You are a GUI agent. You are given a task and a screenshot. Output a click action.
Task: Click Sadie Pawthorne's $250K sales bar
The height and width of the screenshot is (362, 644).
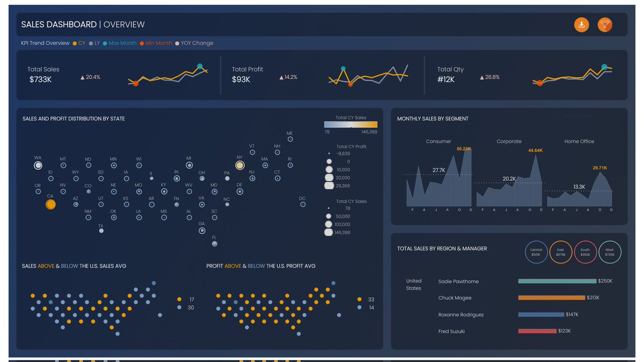point(557,280)
